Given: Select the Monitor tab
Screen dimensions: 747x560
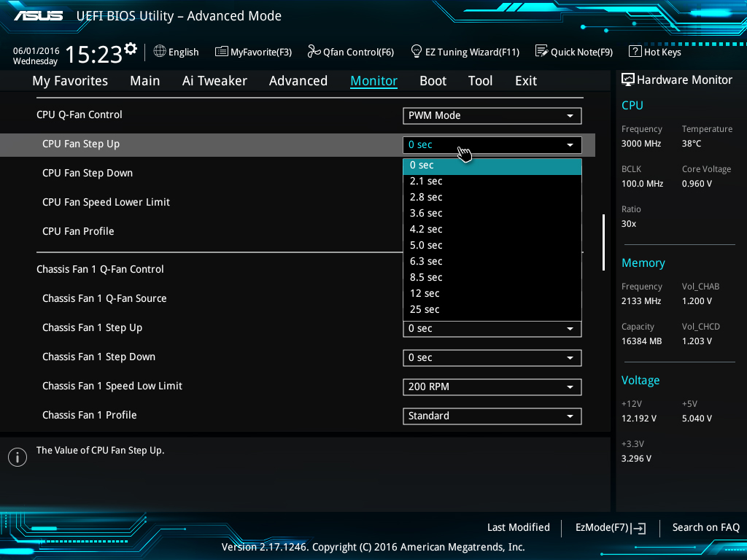Looking at the screenshot, I should [x=374, y=81].
